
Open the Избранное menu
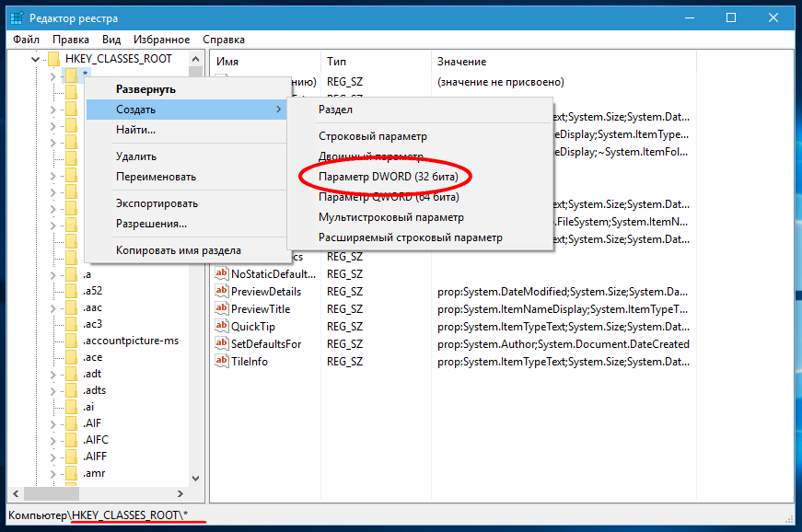(162, 40)
